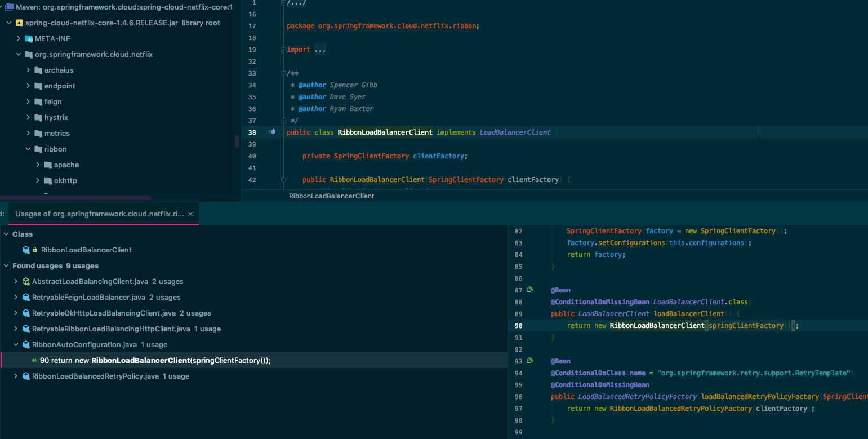Select the usage row at line 90
The height and width of the screenshot is (439, 868).
click(253, 360)
